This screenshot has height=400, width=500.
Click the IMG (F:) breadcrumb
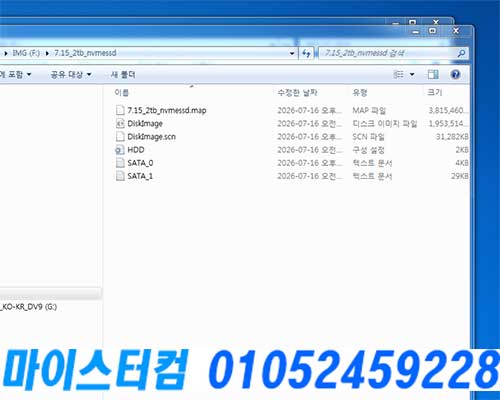click(26, 53)
